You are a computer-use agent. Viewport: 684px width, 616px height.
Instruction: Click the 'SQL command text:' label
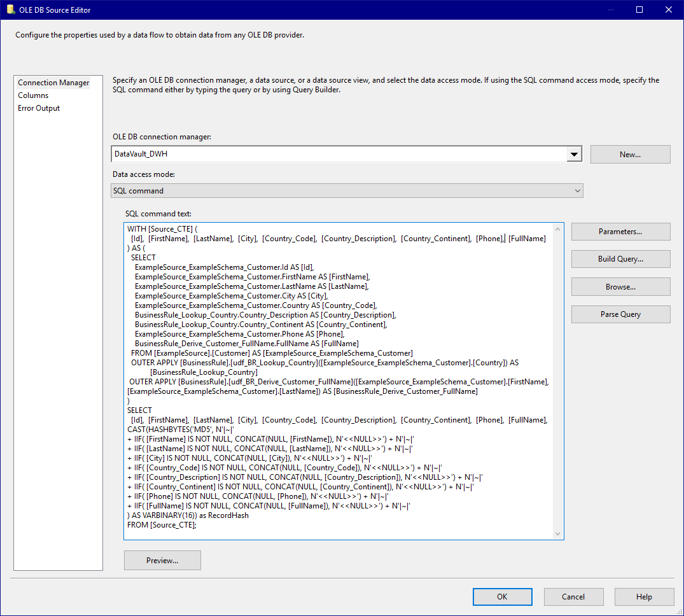click(x=158, y=214)
